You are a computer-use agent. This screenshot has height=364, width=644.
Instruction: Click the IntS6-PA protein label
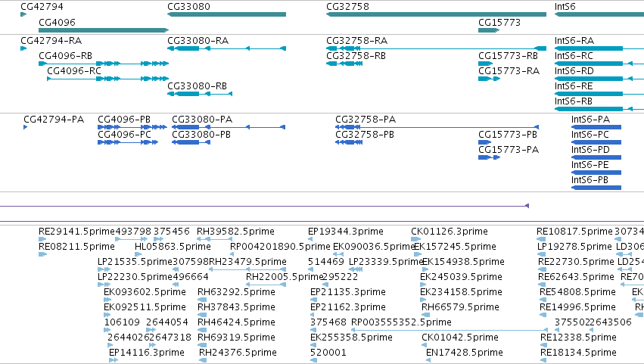[590, 120]
